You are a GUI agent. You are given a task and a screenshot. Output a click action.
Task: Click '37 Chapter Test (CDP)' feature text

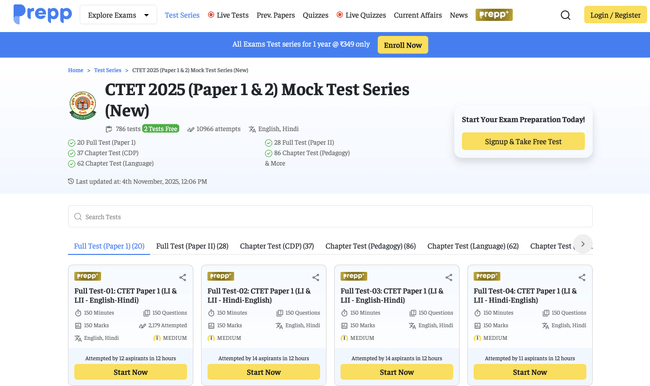[x=108, y=153]
